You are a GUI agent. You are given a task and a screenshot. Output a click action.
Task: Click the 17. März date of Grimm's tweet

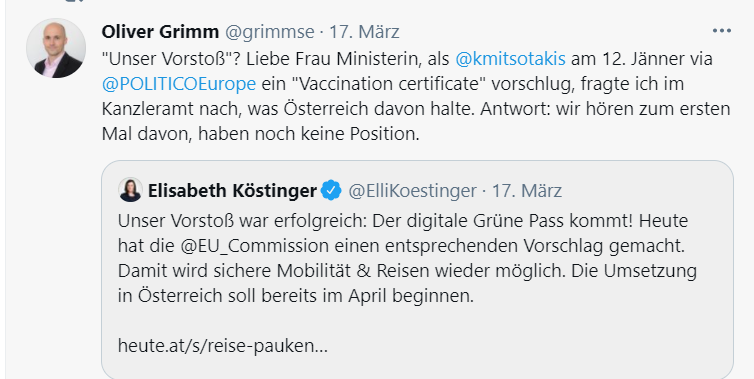tap(364, 32)
